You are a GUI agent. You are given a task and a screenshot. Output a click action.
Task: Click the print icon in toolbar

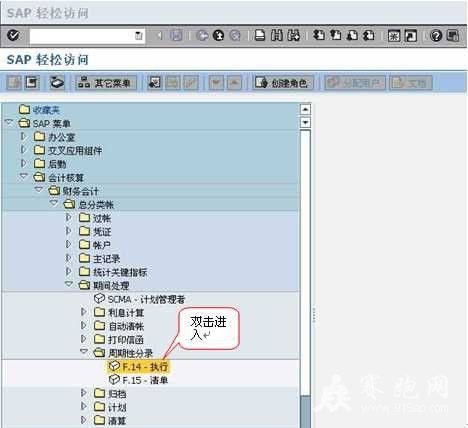tap(260, 35)
